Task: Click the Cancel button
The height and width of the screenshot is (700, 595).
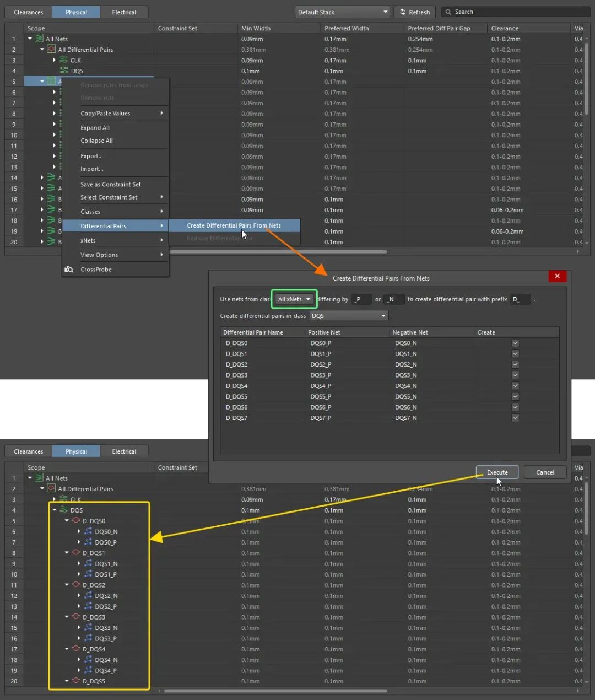Action: 545,472
